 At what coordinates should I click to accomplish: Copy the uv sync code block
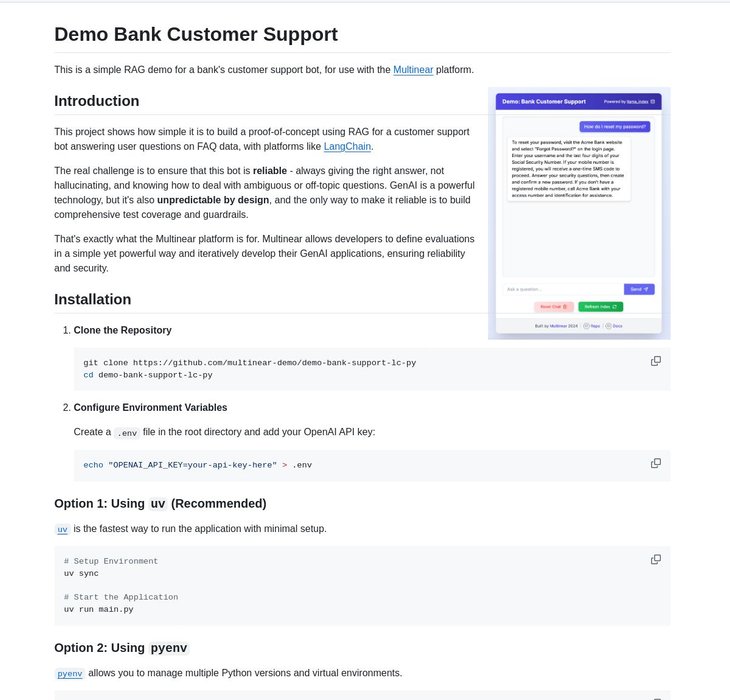(x=656, y=559)
